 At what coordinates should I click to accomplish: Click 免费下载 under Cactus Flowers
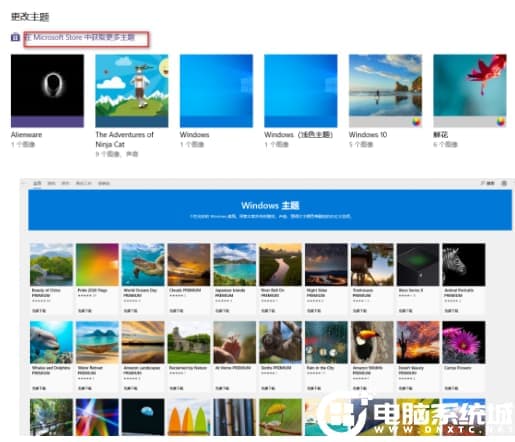[451, 388]
